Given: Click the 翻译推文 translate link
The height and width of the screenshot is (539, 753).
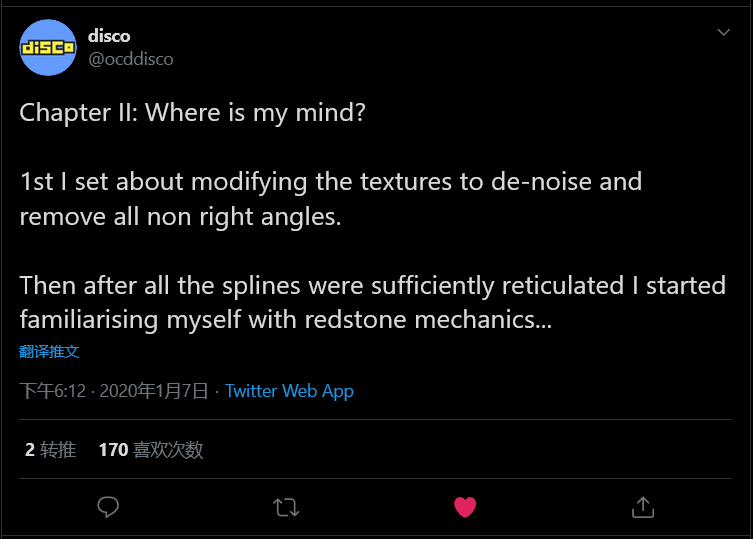Looking at the screenshot, I should click(49, 351).
